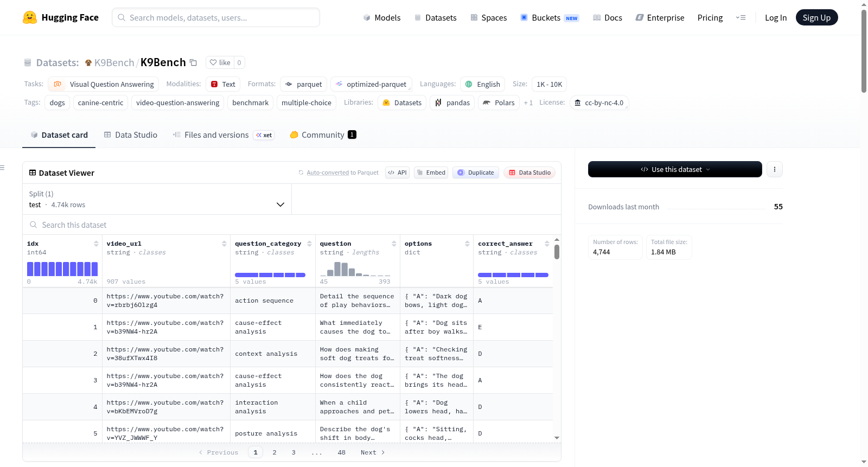Click the canine-centric tag
Screen dimensions: 868x467
(x=100, y=103)
